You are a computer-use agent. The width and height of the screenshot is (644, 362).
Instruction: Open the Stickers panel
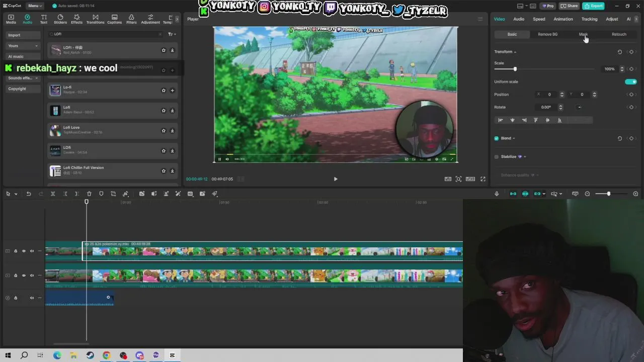[x=60, y=19]
